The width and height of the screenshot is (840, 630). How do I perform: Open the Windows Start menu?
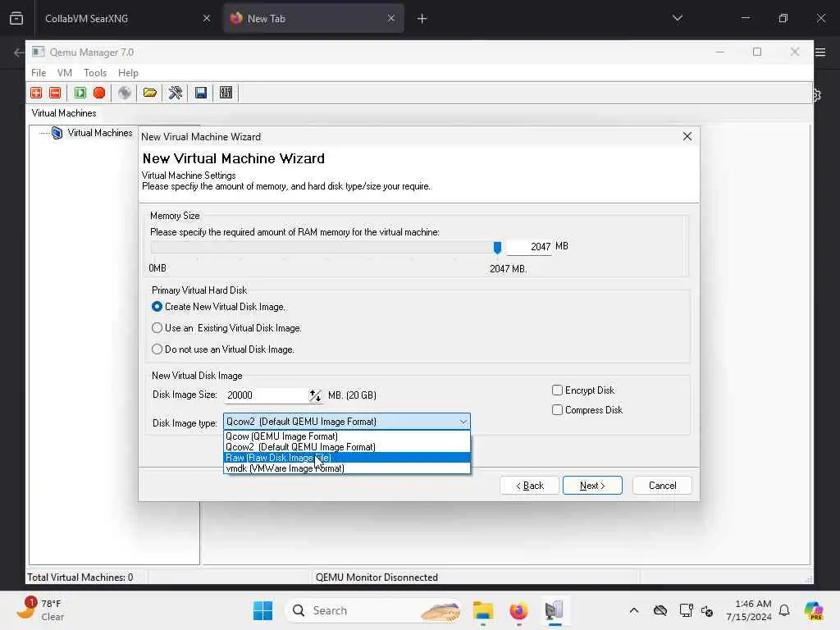tap(262, 610)
